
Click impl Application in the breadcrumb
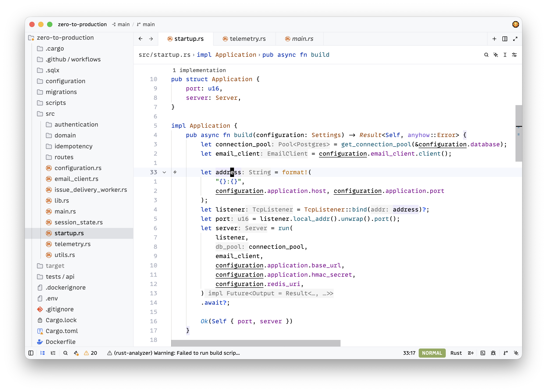click(226, 55)
